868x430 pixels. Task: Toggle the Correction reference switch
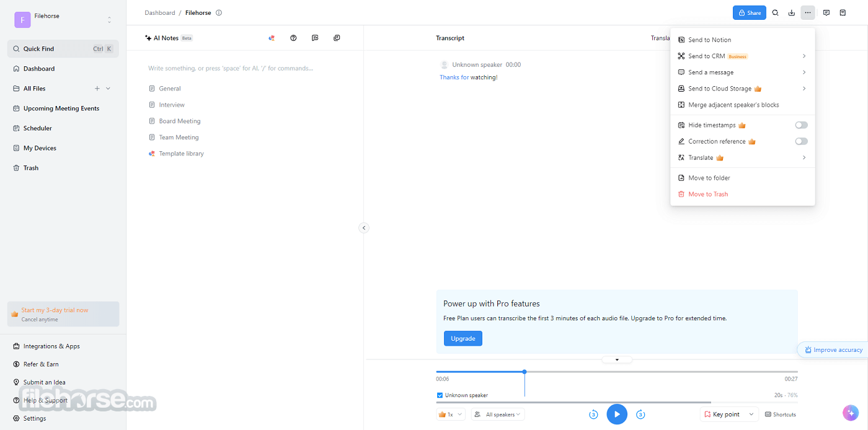(801, 141)
